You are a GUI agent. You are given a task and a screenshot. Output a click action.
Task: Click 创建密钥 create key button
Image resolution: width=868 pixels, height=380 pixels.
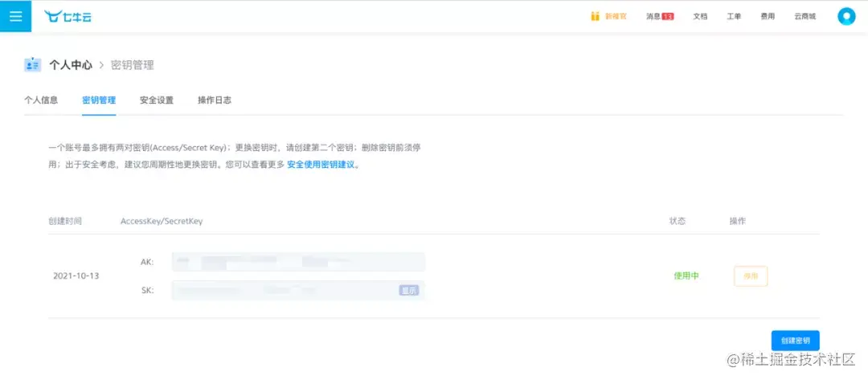tap(796, 341)
